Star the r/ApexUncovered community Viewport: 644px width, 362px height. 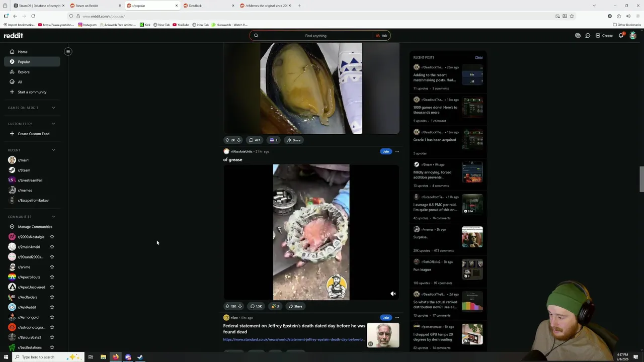(52, 287)
